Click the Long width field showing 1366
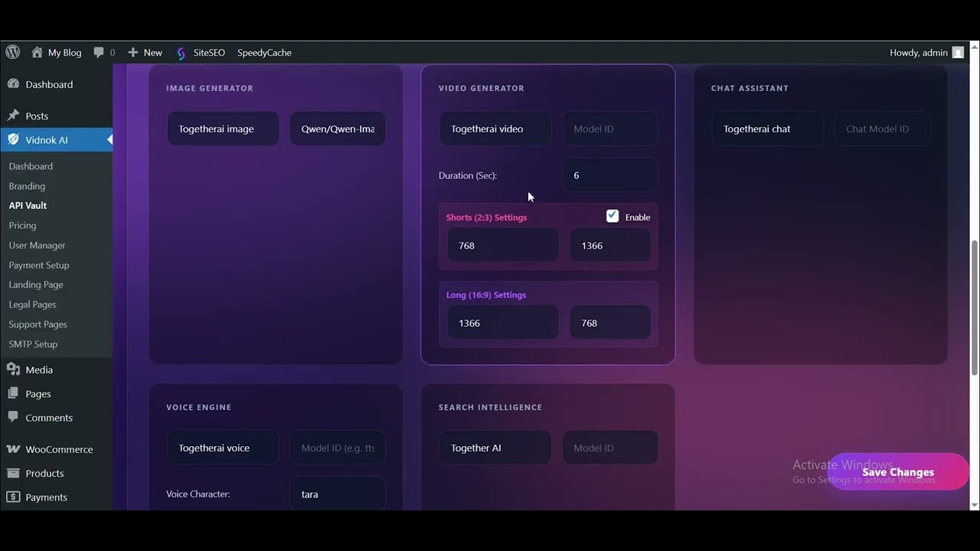The image size is (980, 551). (503, 323)
